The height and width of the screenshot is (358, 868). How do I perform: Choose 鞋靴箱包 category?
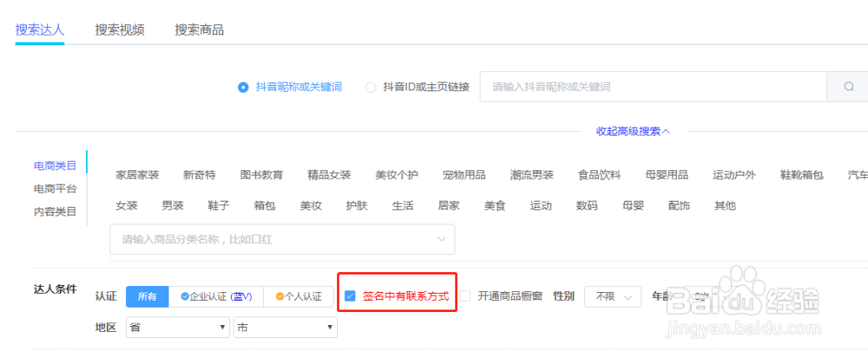[x=802, y=175]
